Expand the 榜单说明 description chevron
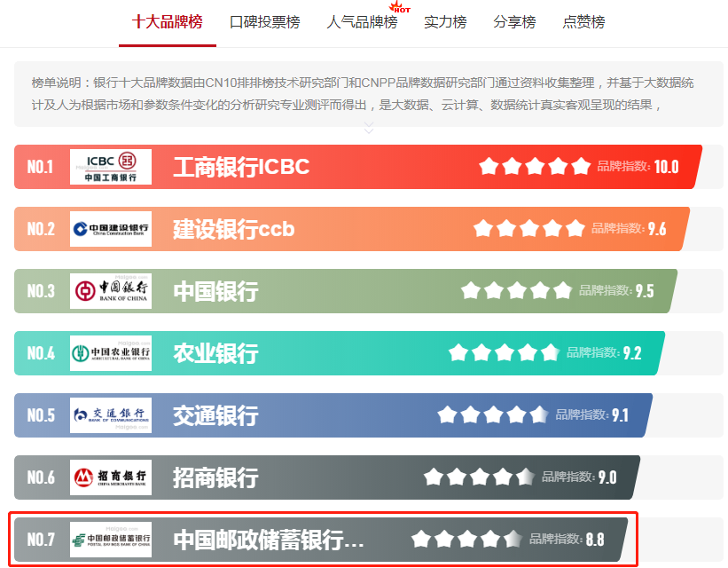Screen dimensions: 728x568 click(x=369, y=130)
